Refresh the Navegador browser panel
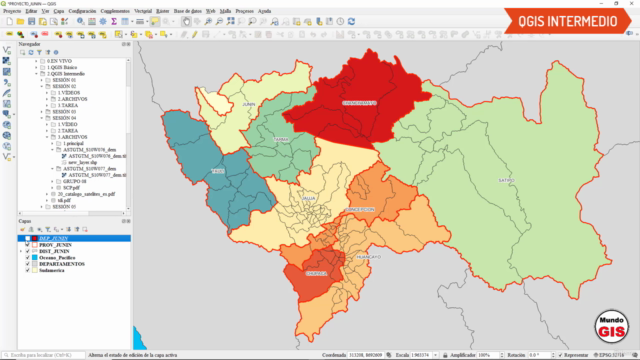This screenshot has width=640, height=360. 31,52
